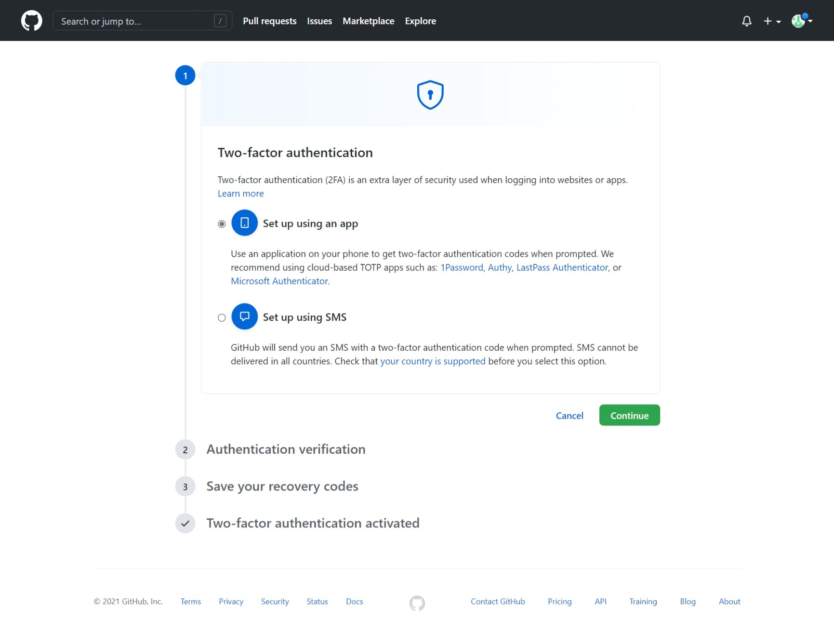This screenshot has width=834, height=644.
Task: Click the step 2 circle beside Authentication verification
Action: [x=185, y=449]
